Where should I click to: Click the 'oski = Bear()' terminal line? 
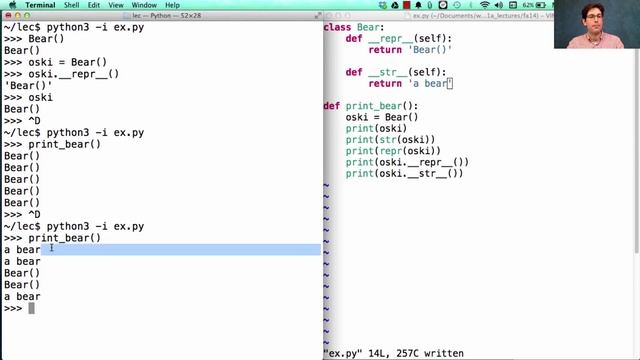pyautogui.click(x=56, y=62)
